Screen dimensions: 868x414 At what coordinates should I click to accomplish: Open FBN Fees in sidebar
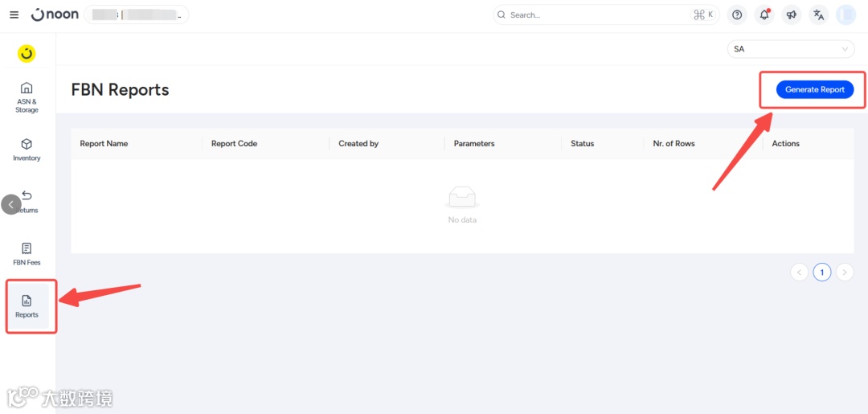[27, 254]
